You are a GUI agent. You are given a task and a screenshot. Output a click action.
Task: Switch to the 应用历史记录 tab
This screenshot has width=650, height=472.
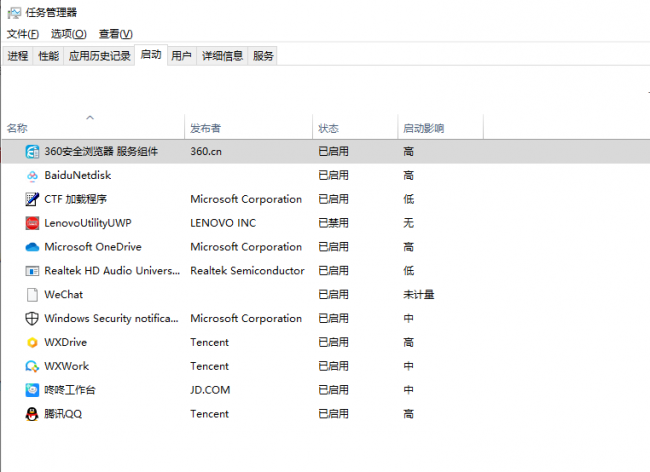99,56
